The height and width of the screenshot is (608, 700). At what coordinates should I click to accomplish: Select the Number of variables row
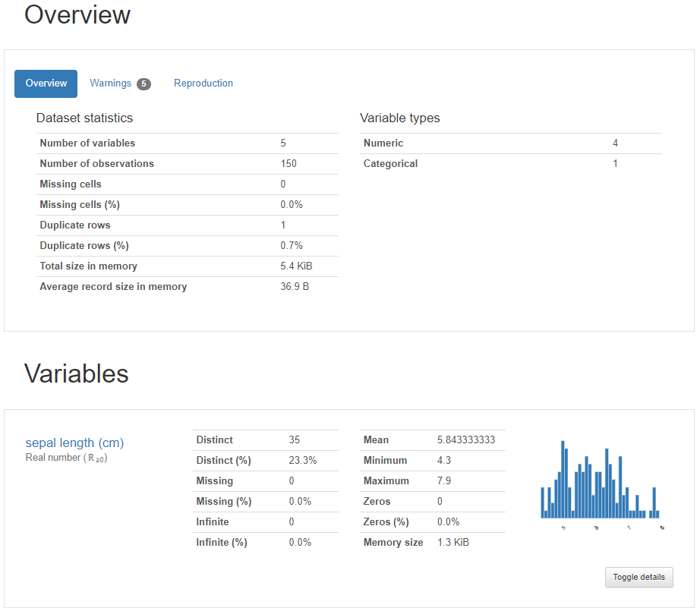pyautogui.click(x=187, y=143)
